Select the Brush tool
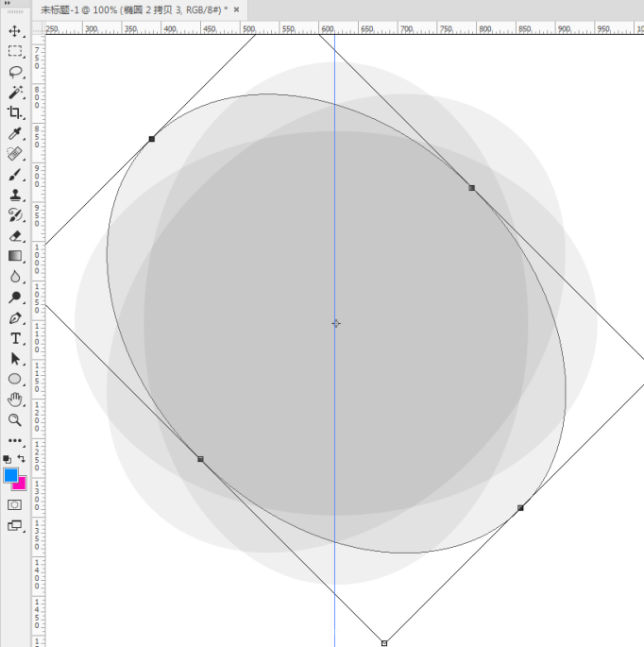This screenshot has height=647, width=644. [15, 175]
